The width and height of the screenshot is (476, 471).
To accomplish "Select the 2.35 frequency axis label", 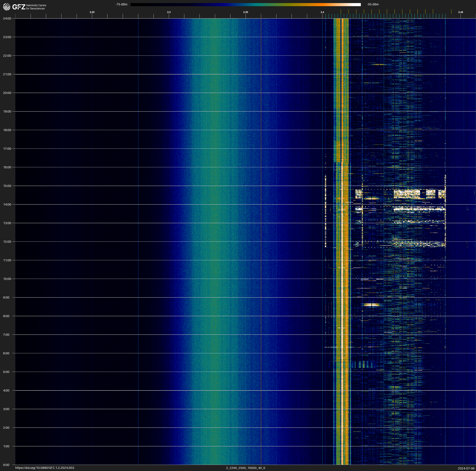I will pyautogui.click(x=245, y=12).
